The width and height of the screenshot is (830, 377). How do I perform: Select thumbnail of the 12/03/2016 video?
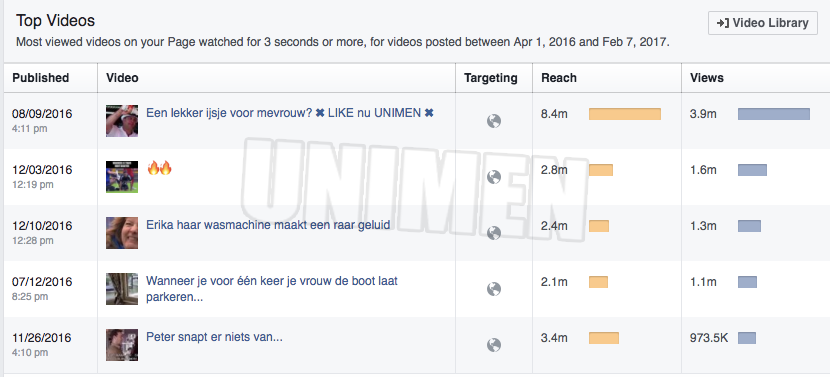coord(122,177)
